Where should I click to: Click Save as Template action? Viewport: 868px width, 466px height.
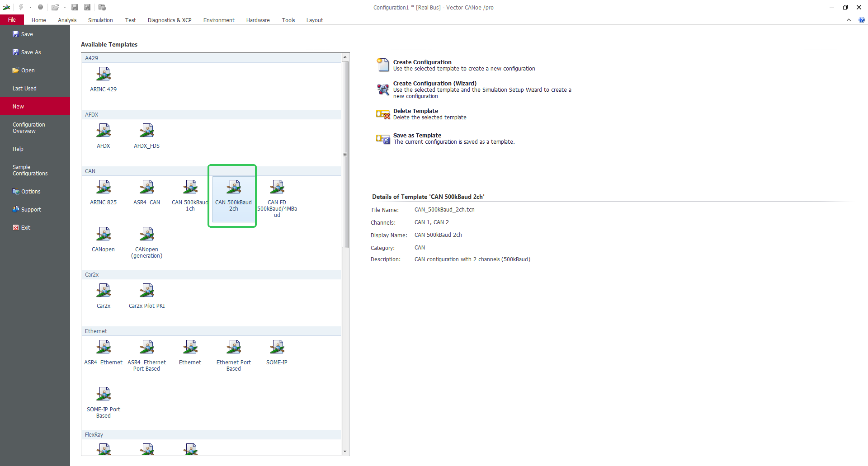pyautogui.click(x=446, y=138)
